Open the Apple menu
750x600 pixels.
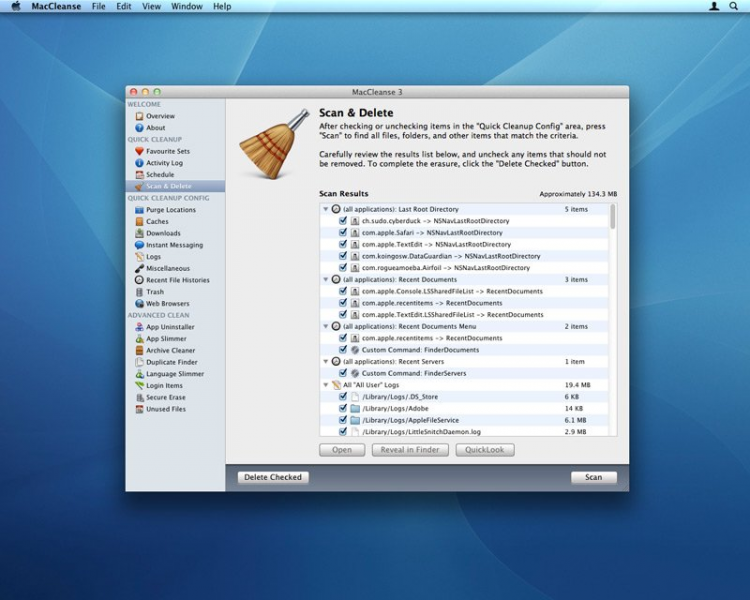[x=16, y=6]
